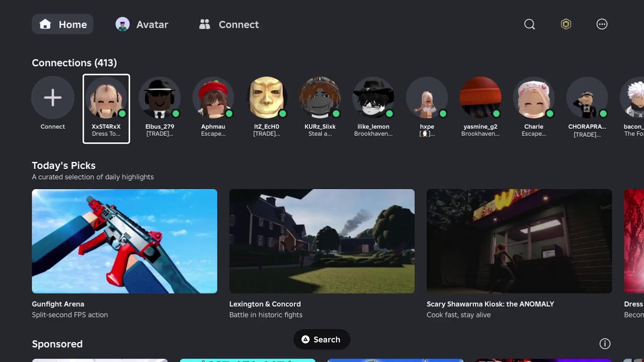Viewport: 644px width, 362px height.
Task: Click the "hxpe" username label
Action: (x=427, y=127)
